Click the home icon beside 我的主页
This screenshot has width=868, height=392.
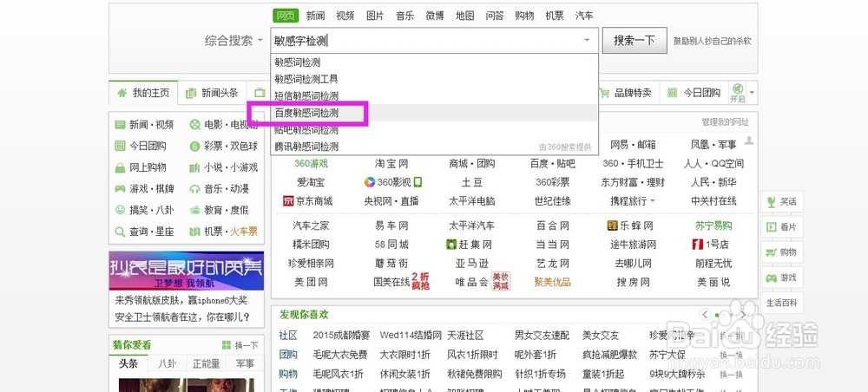coord(122,93)
